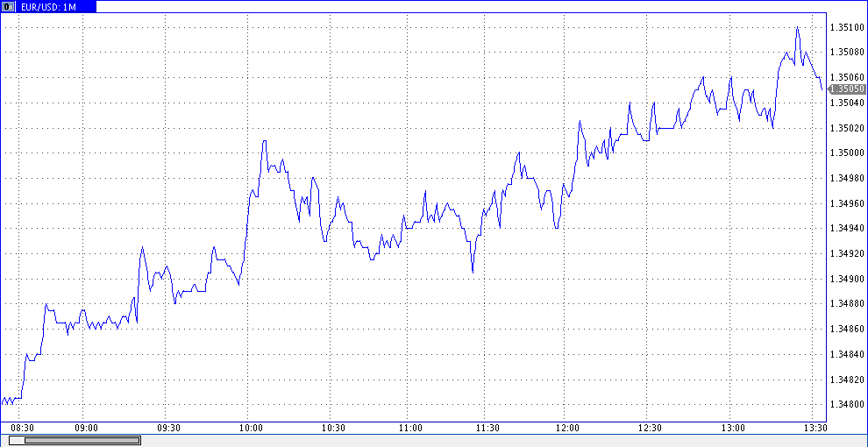Click the current price marker 1.35050
Image resolution: width=868 pixels, height=447 pixels.
[x=848, y=89]
